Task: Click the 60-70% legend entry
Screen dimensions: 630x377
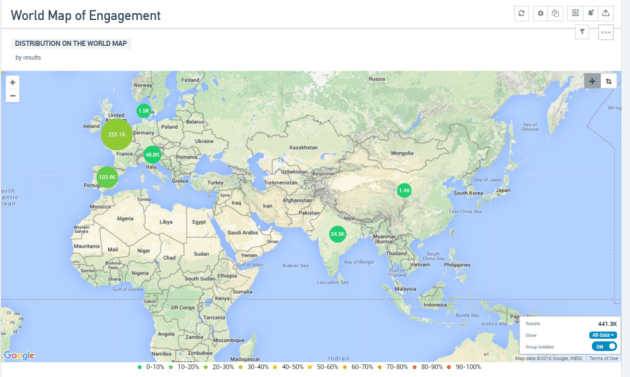Action: [x=358, y=367]
